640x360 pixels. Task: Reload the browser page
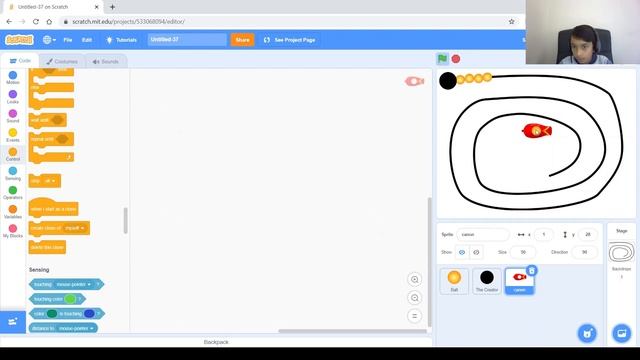pos(36,22)
